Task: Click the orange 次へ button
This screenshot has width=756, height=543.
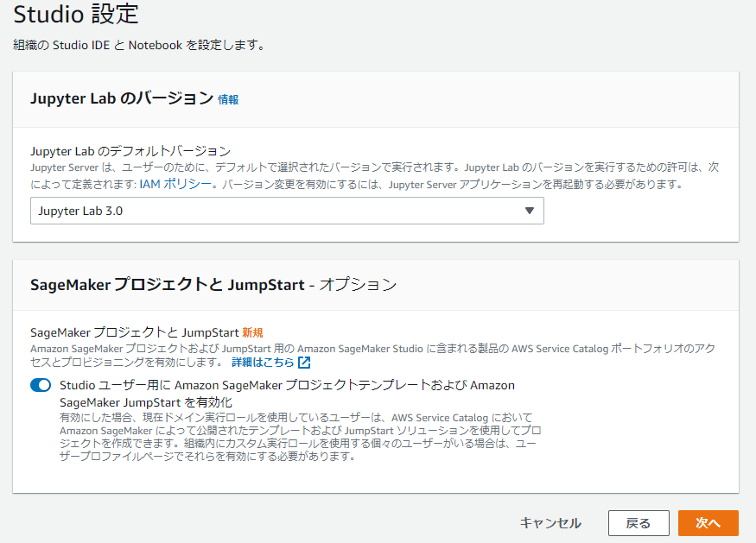Action: (708, 523)
